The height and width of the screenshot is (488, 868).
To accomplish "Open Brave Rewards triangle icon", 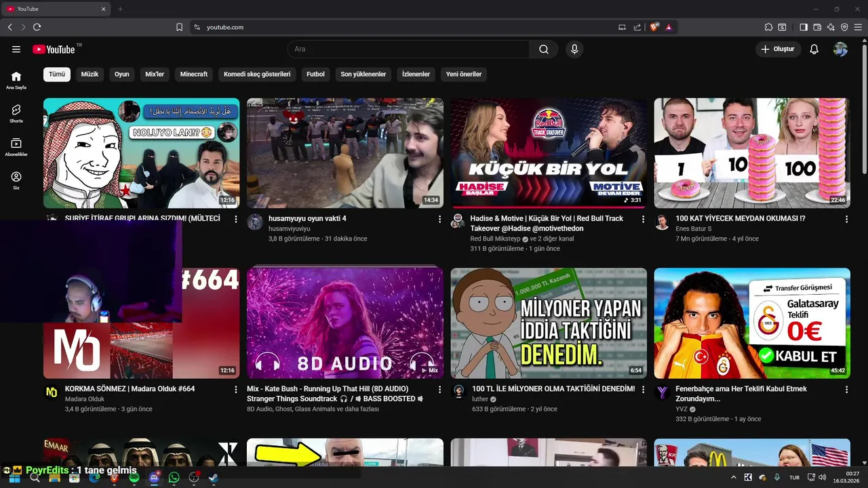I will [x=669, y=27].
